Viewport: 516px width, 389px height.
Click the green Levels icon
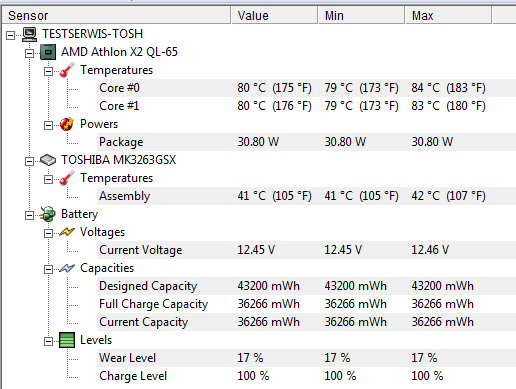[x=67, y=340]
